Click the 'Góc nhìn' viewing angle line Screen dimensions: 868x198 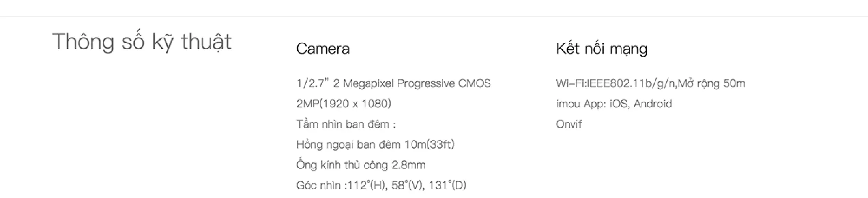tap(381, 185)
